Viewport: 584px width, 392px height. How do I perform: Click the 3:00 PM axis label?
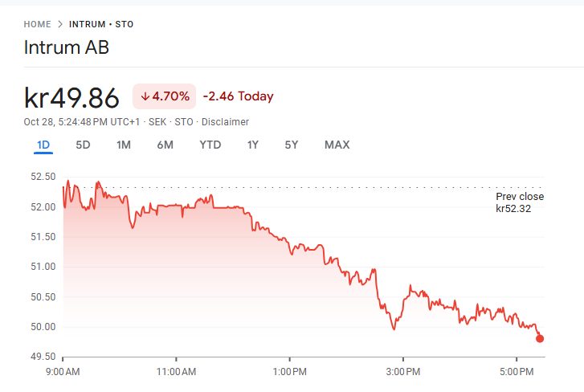pos(402,372)
